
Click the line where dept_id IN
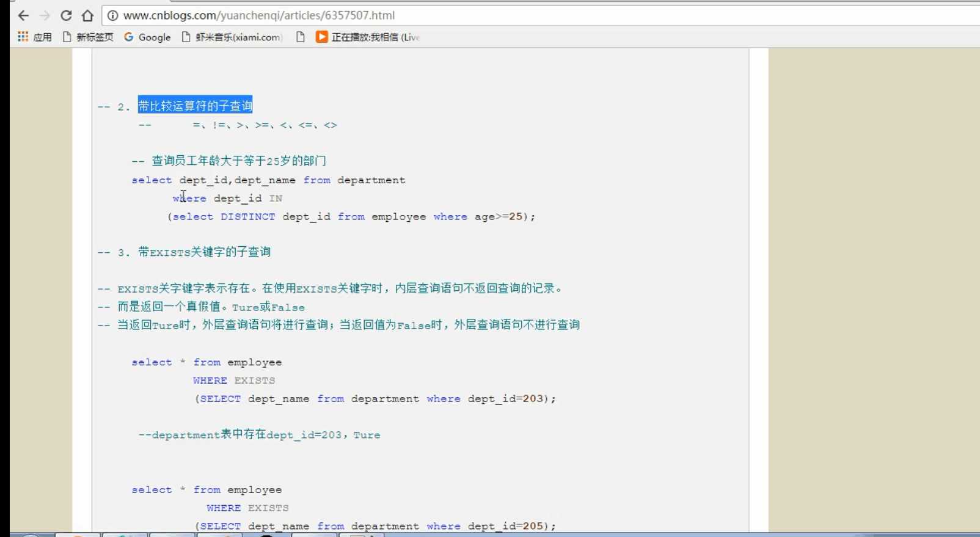coord(227,199)
